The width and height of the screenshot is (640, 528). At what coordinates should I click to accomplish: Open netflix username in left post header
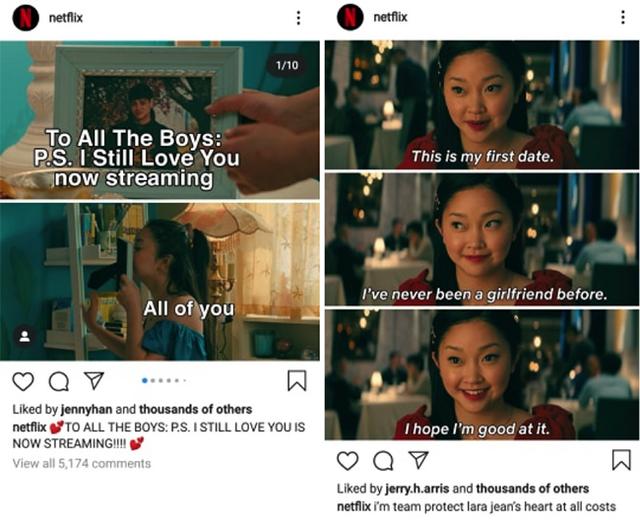(x=66, y=18)
